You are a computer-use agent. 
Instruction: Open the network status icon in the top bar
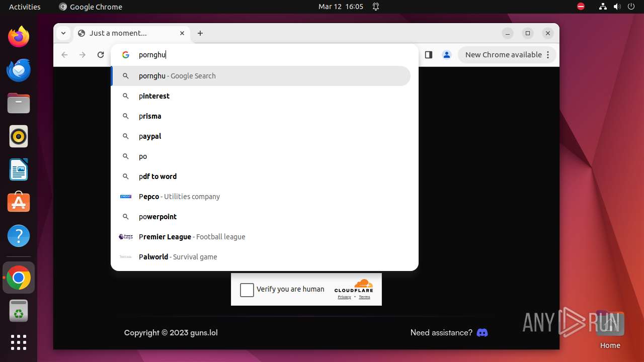603,7
